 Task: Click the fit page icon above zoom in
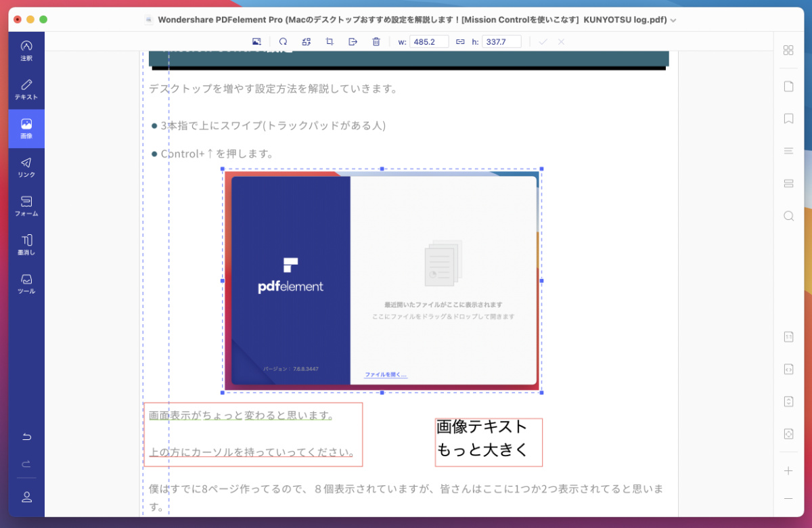(x=788, y=433)
